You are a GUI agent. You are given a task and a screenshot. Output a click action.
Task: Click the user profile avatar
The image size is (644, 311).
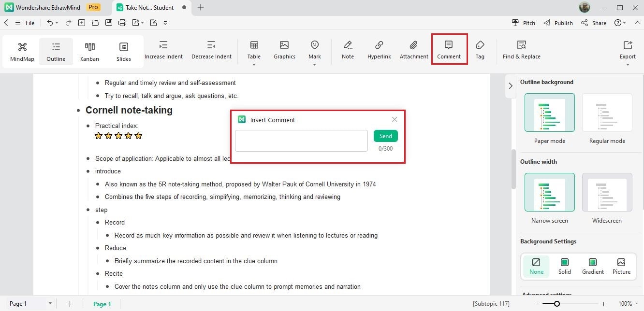click(585, 8)
